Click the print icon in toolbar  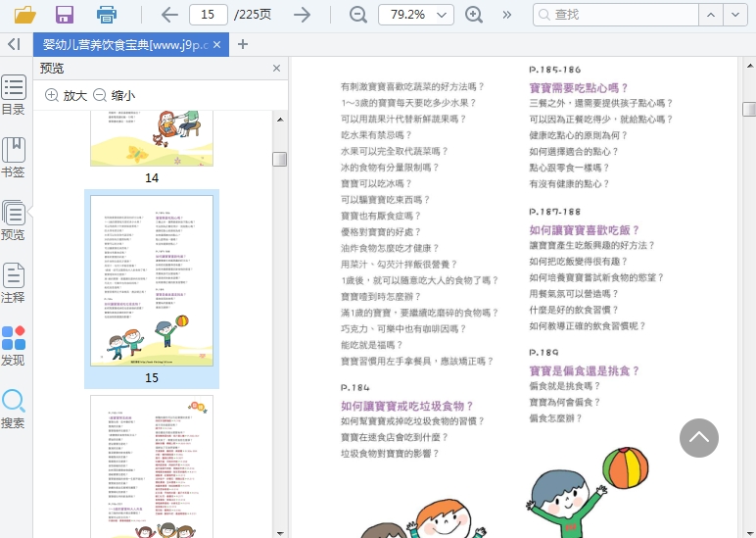click(107, 14)
